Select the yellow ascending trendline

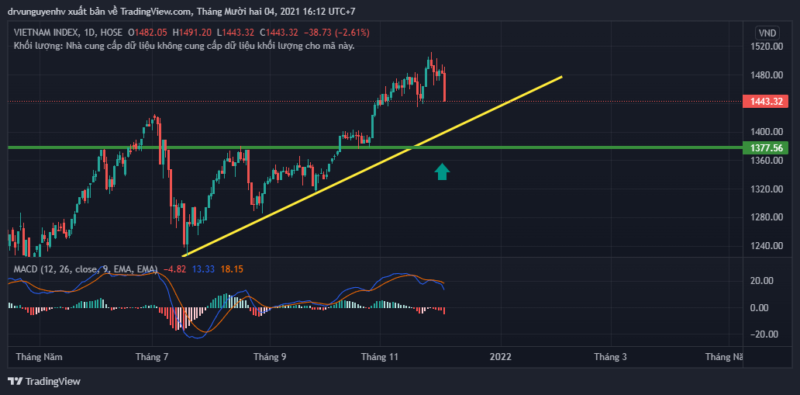372,166
